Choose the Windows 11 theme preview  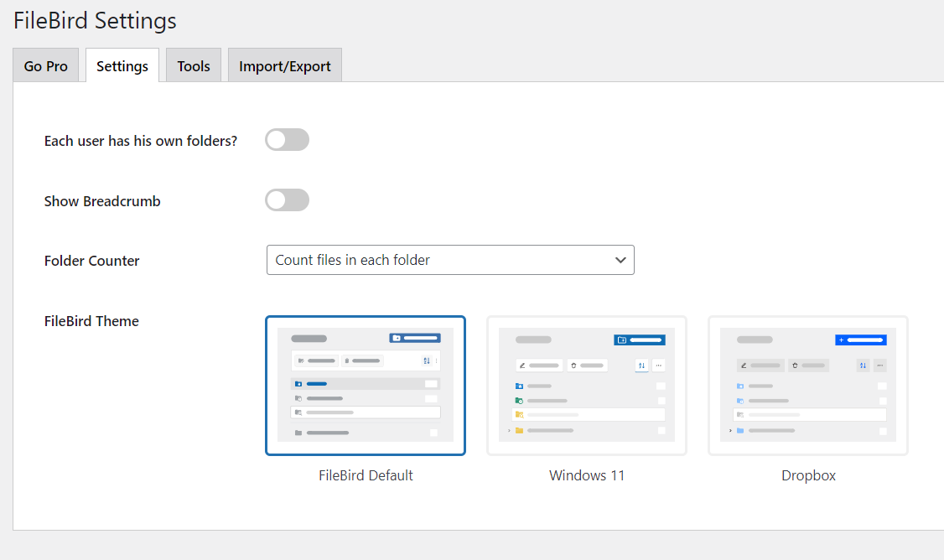pyautogui.click(x=586, y=385)
